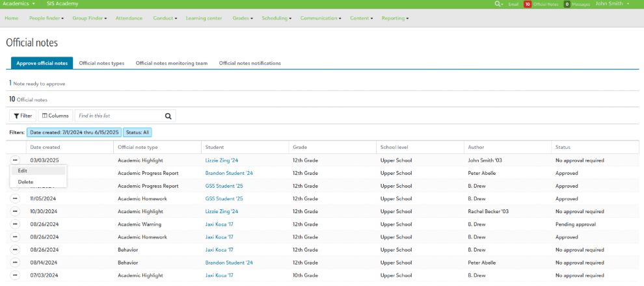Expand the Scheduling menu
This screenshot has width=644, height=286.
[x=276, y=18]
